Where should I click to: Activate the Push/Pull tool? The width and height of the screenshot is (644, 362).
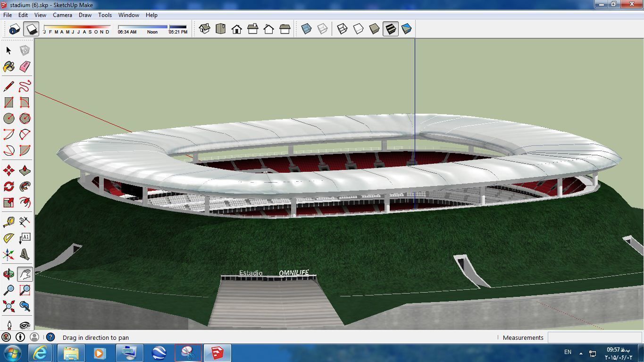[25, 170]
